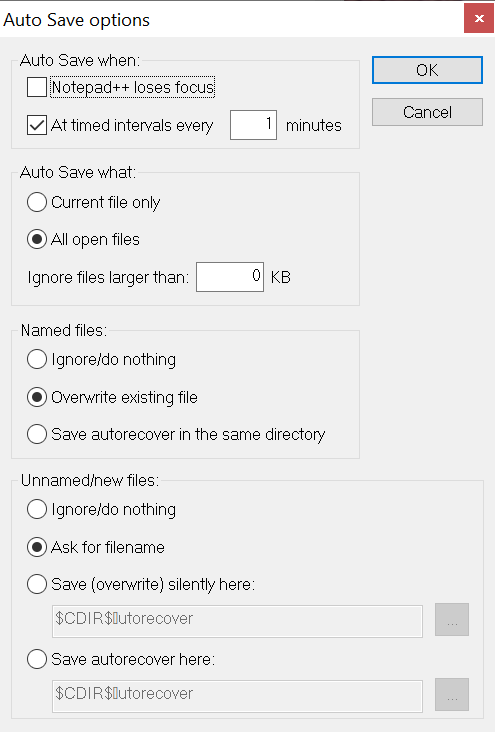
Task: Confirm the settings with the OK button
Action: [x=427, y=70]
